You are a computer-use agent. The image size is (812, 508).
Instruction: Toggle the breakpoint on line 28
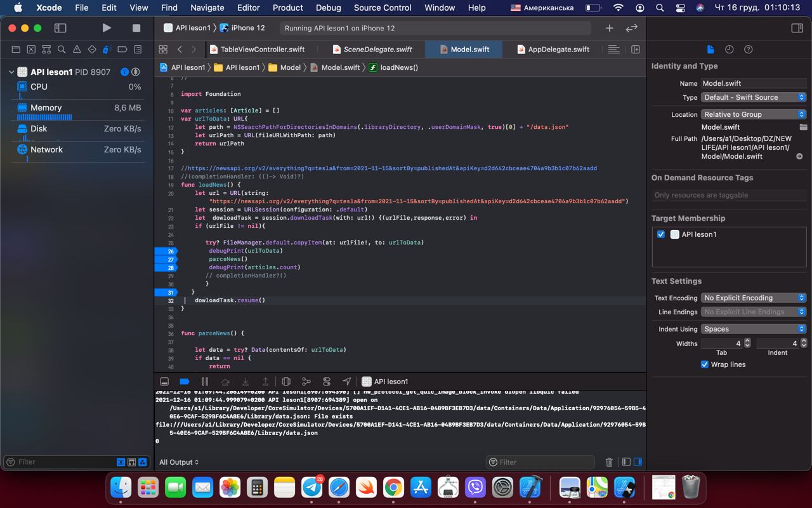tap(166, 267)
